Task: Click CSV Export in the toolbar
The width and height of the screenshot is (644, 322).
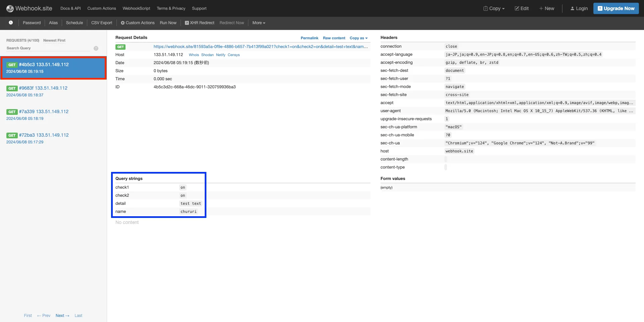Action: tap(102, 23)
